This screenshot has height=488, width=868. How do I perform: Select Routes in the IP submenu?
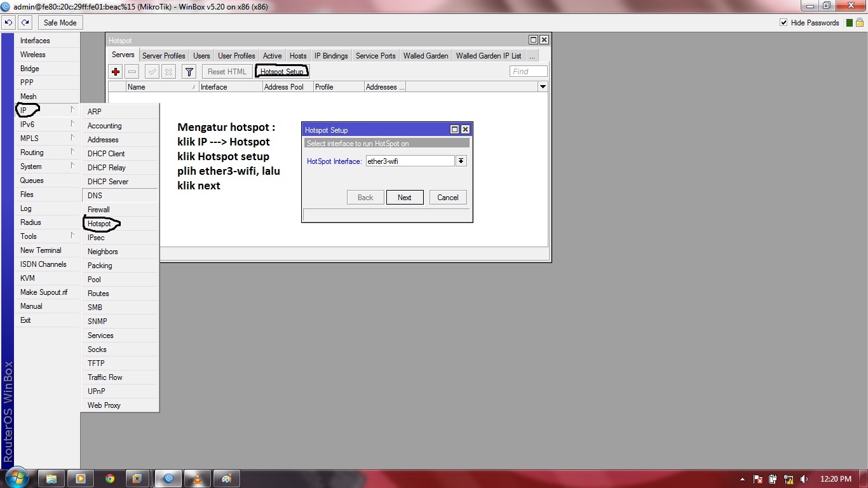click(x=120, y=294)
